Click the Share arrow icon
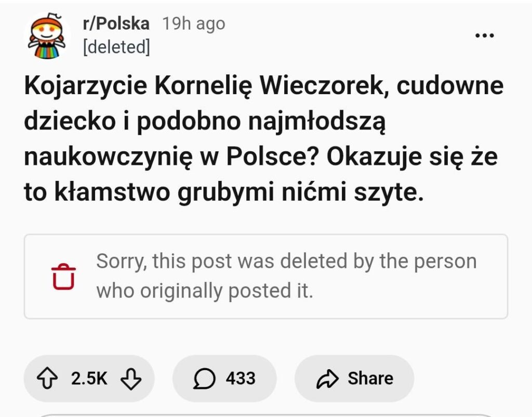 click(x=326, y=379)
